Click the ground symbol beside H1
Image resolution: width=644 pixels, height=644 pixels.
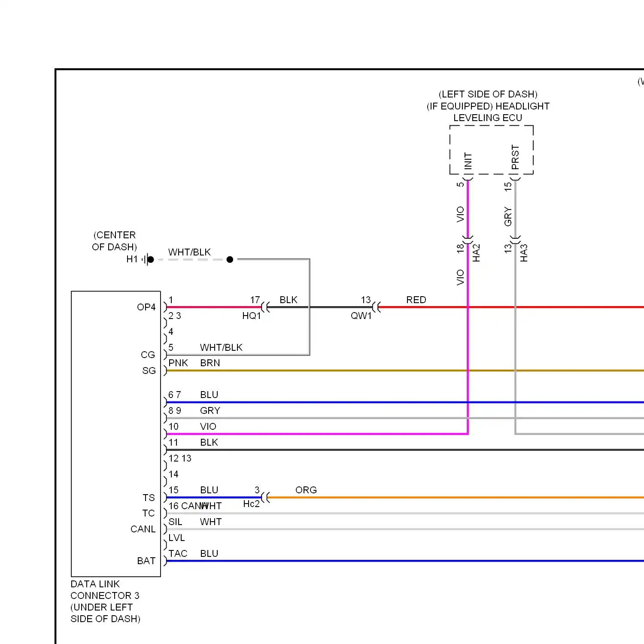coord(148,259)
